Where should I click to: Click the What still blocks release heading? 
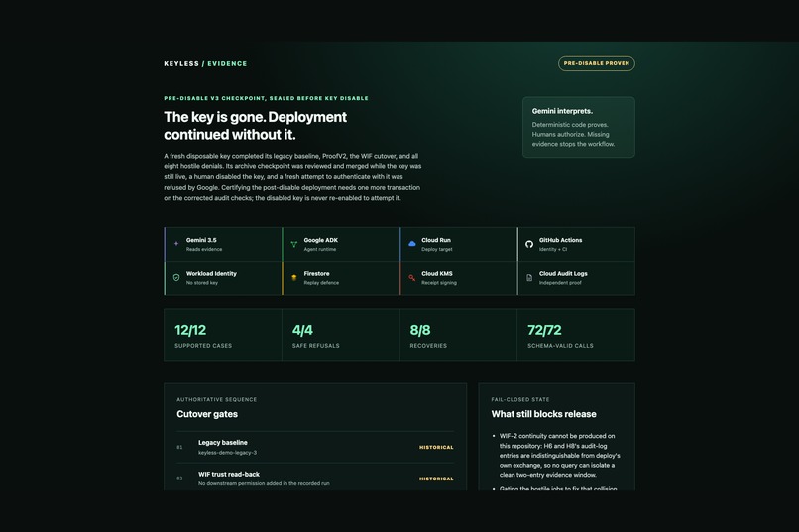coord(543,414)
